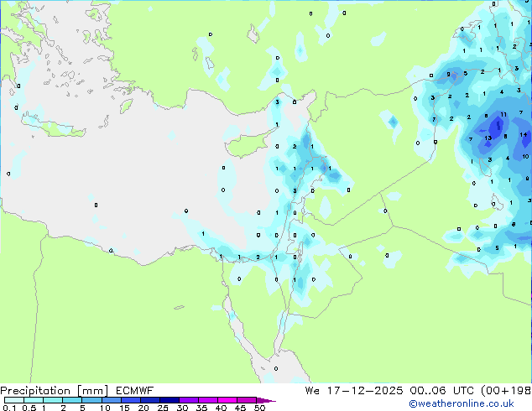The width and height of the screenshot is (532, 411).
Task: Click the "ECMWF" model label
Action: click(x=135, y=391)
